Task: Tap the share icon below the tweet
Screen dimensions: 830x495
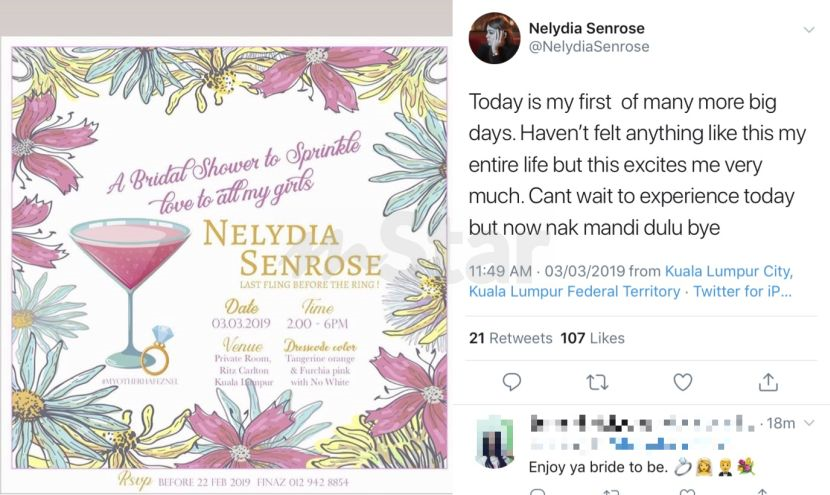Action: click(768, 382)
